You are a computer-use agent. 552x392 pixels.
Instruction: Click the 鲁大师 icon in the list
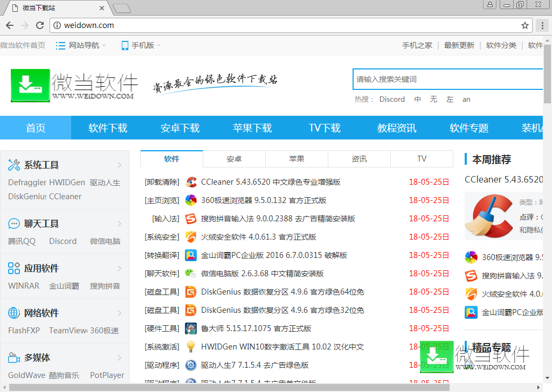coord(191,328)
